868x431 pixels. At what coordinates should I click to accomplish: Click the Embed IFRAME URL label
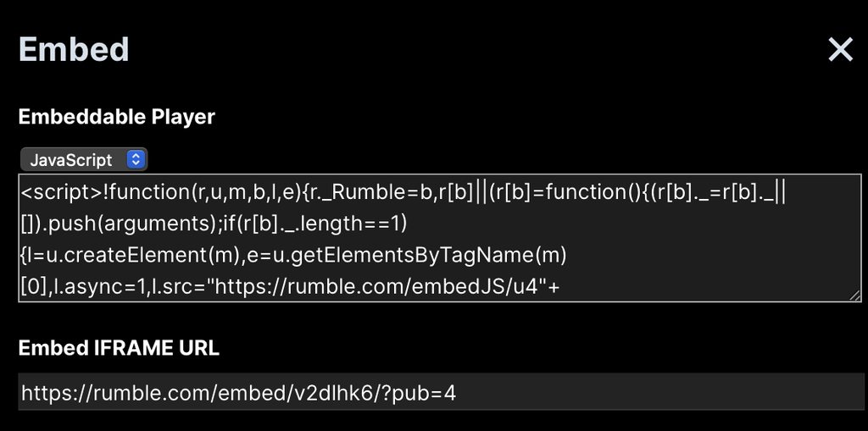[119, 348]
